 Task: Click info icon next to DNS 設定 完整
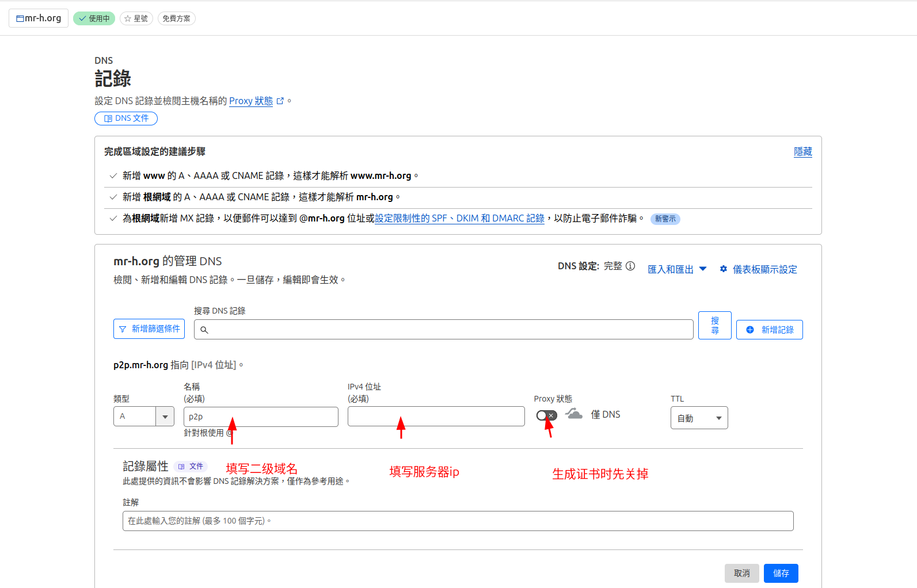tap(630, 266)
